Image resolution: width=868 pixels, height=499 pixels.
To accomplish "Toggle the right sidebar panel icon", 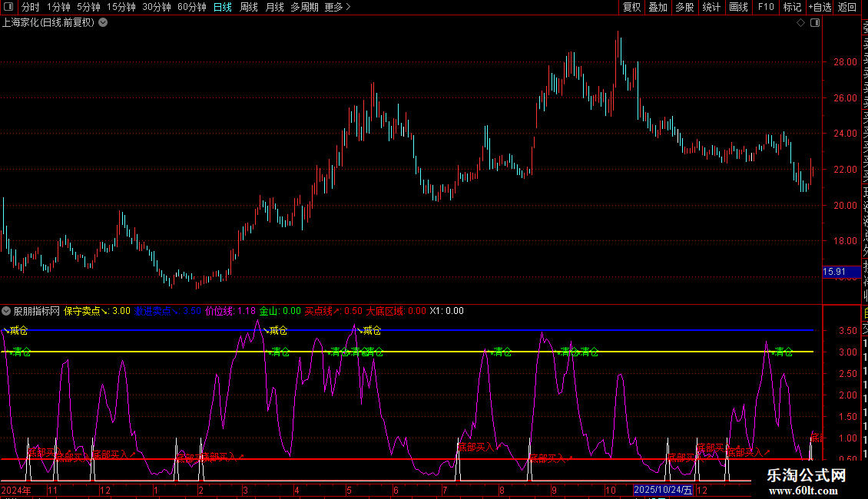I will pyautogui.click(x=815, y=23).
